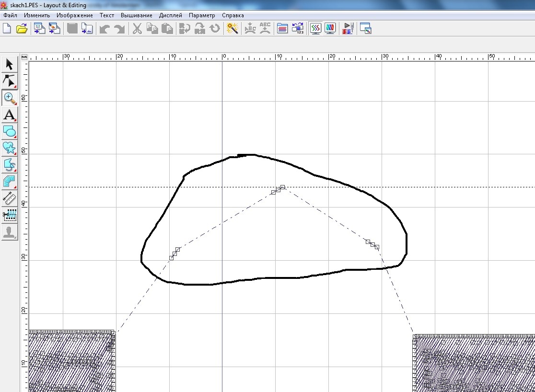Expand the rectangle and circle shape tool
The height and width of the screenshot is (392, 535).
[10, 131]
